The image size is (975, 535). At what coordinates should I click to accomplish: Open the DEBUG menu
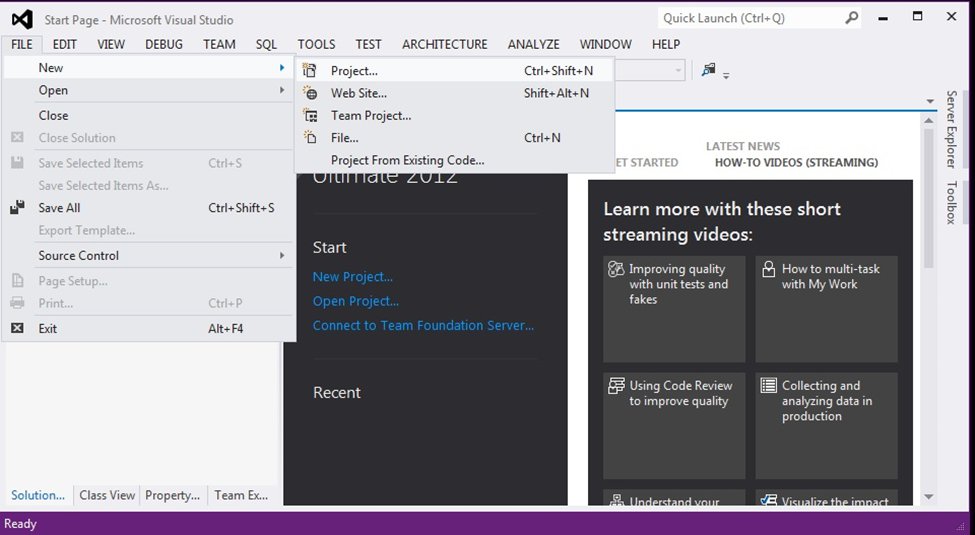pyautogui.click(x=164, y=44)
